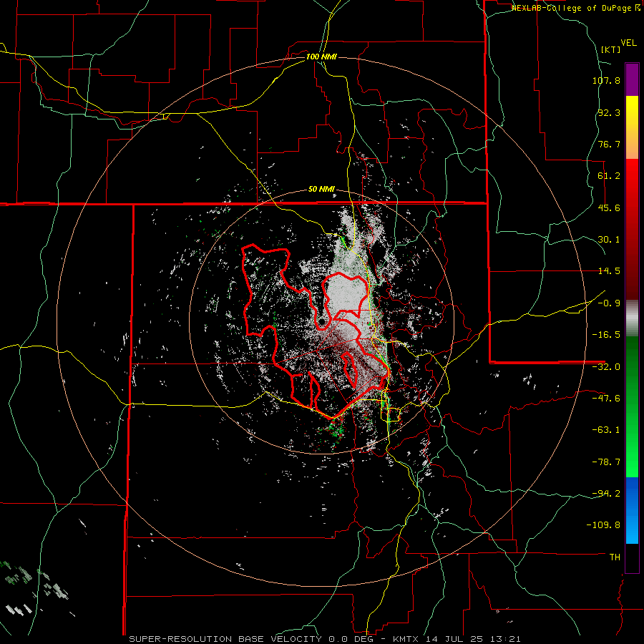The height and width of the screenshot is (644, 644).
Task: Click the 76.7 scale value
Action: (x=609, y=144)
